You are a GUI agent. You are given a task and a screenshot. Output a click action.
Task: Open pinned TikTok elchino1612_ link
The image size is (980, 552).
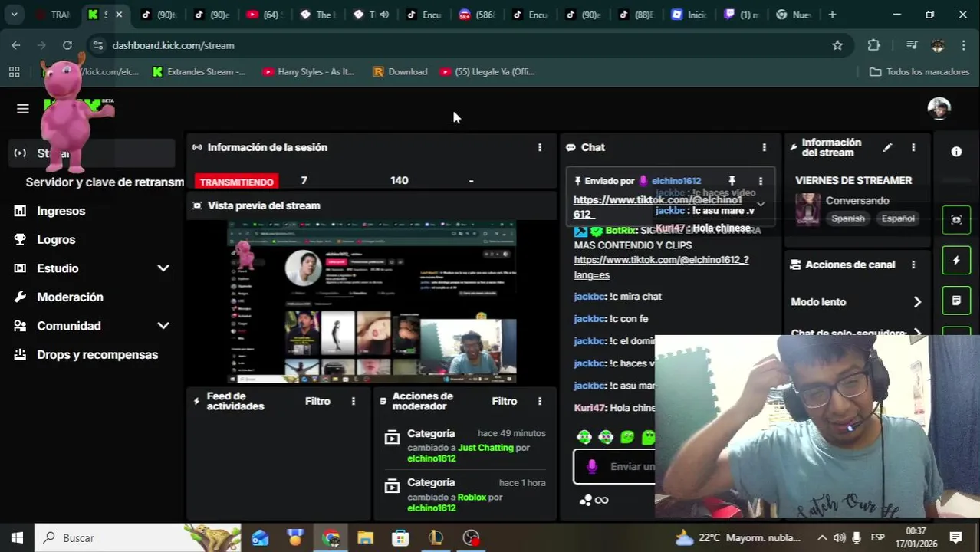(x=658, y=207)
